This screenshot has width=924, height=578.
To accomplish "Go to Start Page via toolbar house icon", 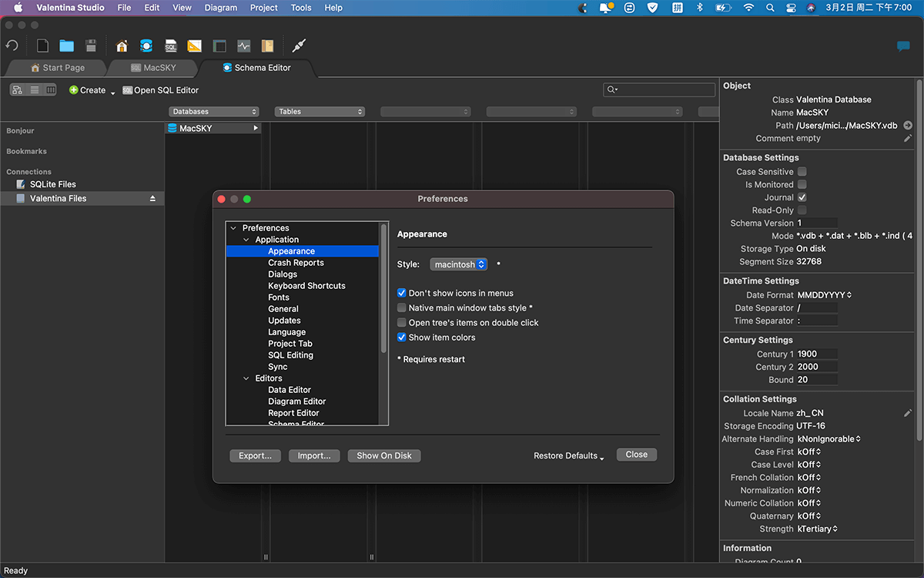I will pos(122,45).
